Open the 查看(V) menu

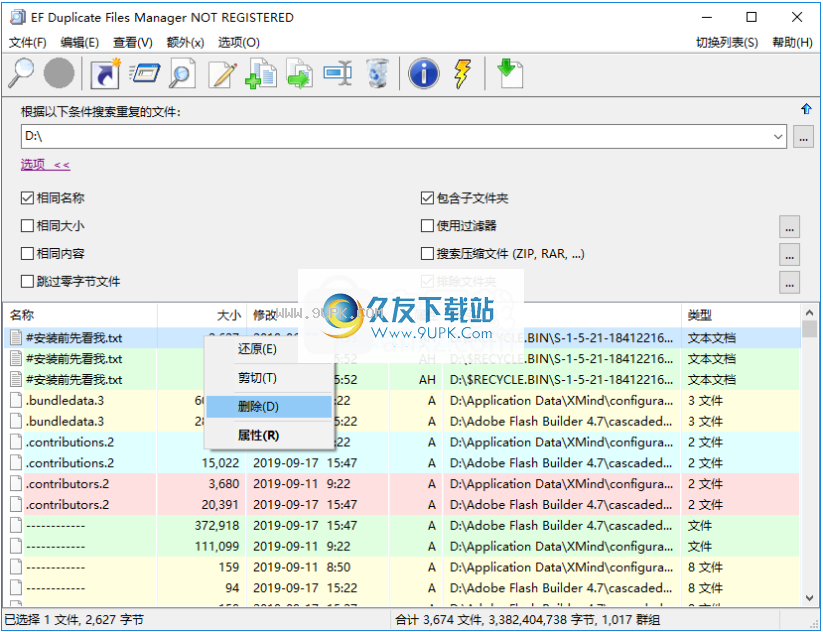pos(133,43)
